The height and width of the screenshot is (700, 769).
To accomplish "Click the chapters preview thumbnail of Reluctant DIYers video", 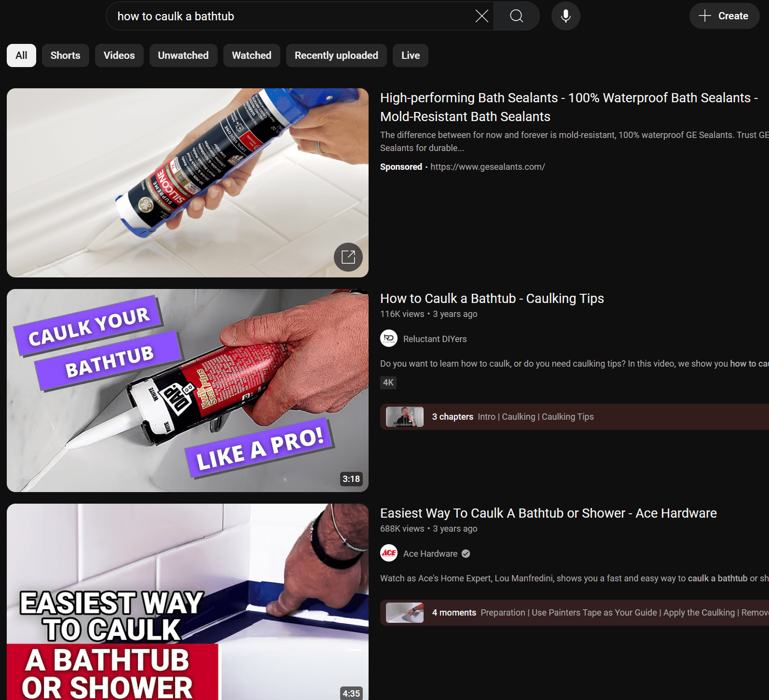I will point(405,417).
